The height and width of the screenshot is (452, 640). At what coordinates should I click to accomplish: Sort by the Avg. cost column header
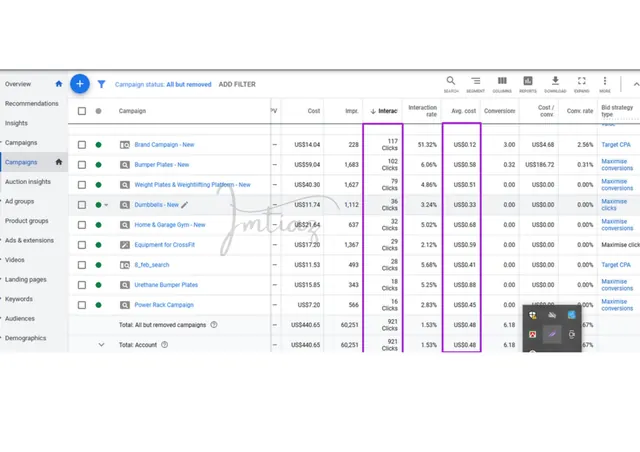point(464,111)
